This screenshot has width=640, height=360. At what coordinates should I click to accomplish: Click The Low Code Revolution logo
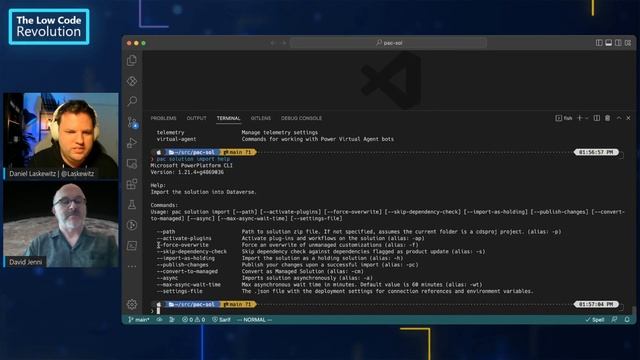[x=49, y=27]
